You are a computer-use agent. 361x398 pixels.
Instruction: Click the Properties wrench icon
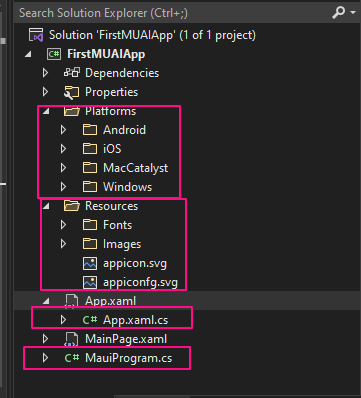[x=71, y=92]
